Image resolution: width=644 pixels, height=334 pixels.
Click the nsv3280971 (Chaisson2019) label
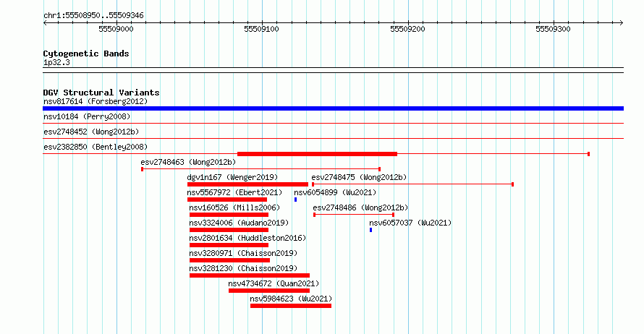click(243, 253)
